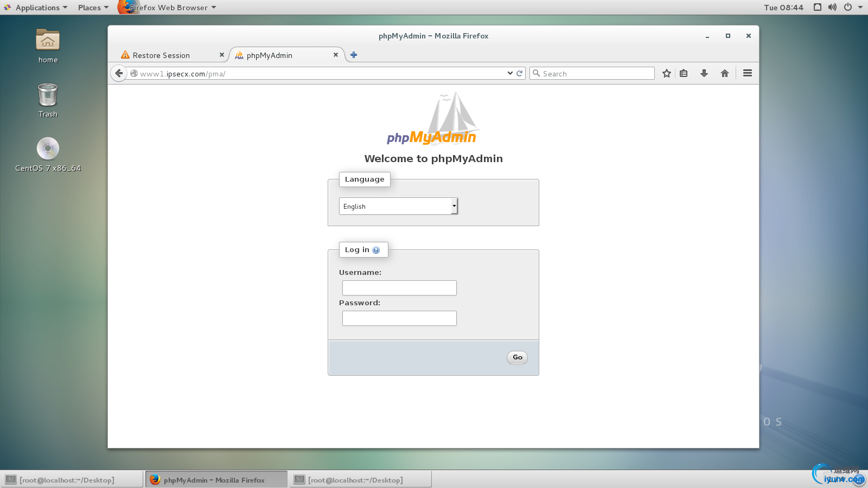Open the Places menu
Image resolution: width=868 pixels, height=488 pixels.
tap(93, 8)
